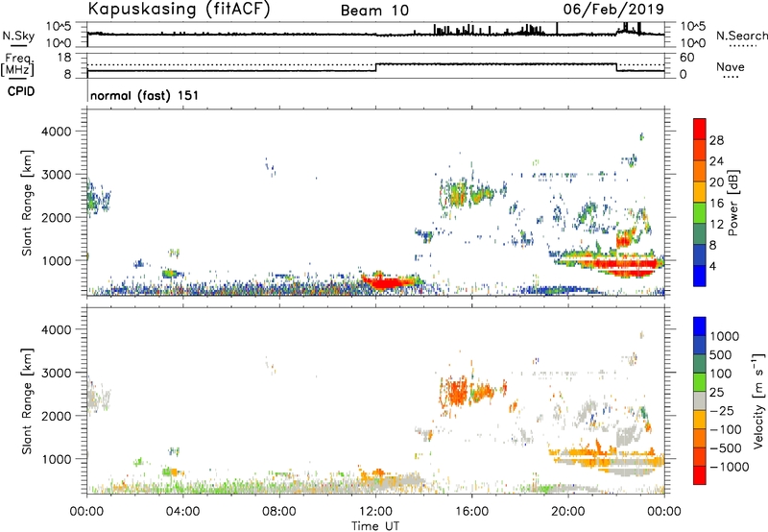Click the "Kapuskasing (fitACF)" plot title
768x532 pixels.
point(179,9)
